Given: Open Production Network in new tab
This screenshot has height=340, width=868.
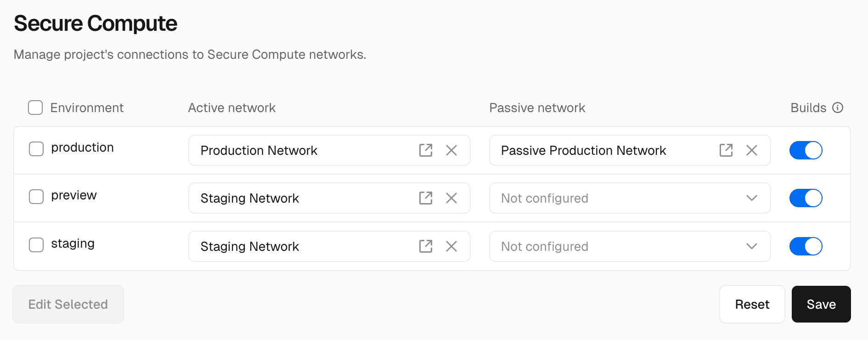Looking at the screenshot, I should (x=426, y=150).
